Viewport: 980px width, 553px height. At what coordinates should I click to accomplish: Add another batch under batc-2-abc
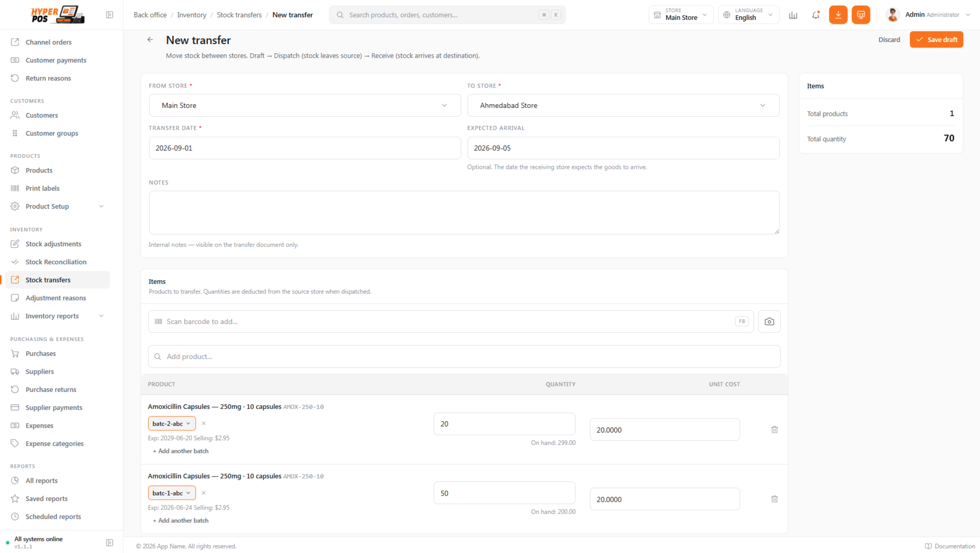pos(180,451)
